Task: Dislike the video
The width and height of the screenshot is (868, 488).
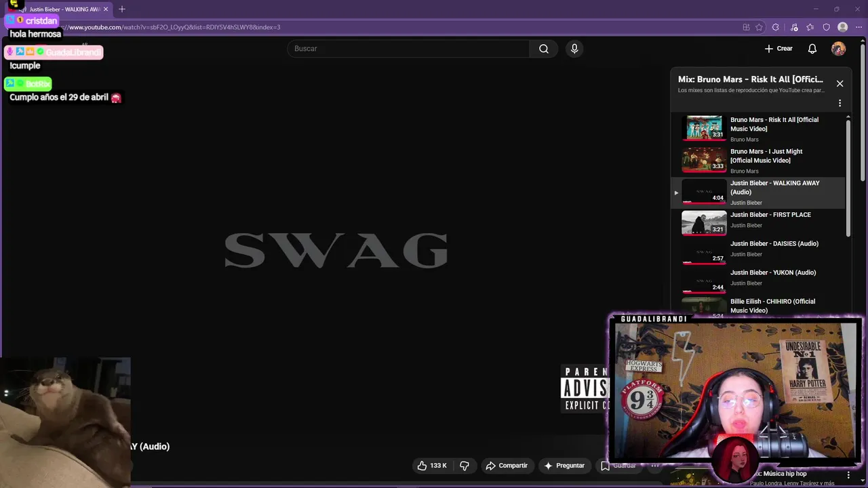Action: 465,466
